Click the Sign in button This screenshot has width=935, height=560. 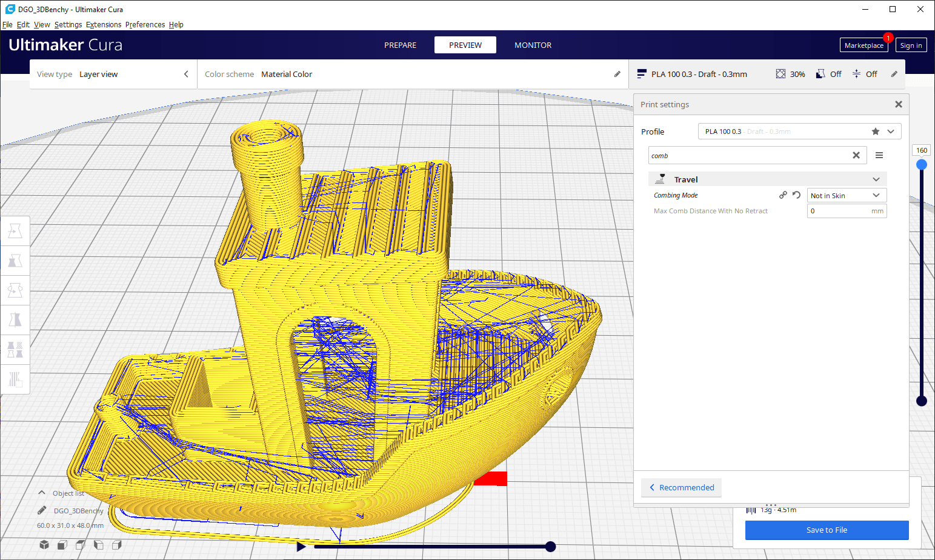911,45
